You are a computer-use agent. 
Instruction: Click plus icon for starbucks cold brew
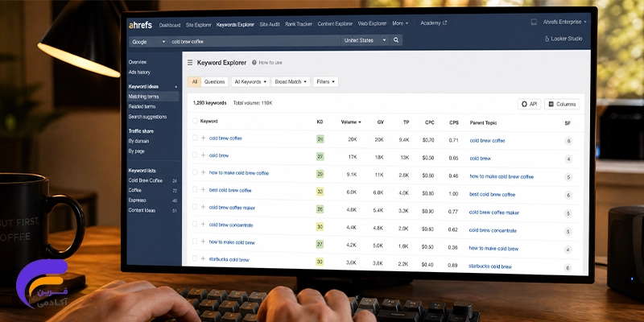click(204, 258)
